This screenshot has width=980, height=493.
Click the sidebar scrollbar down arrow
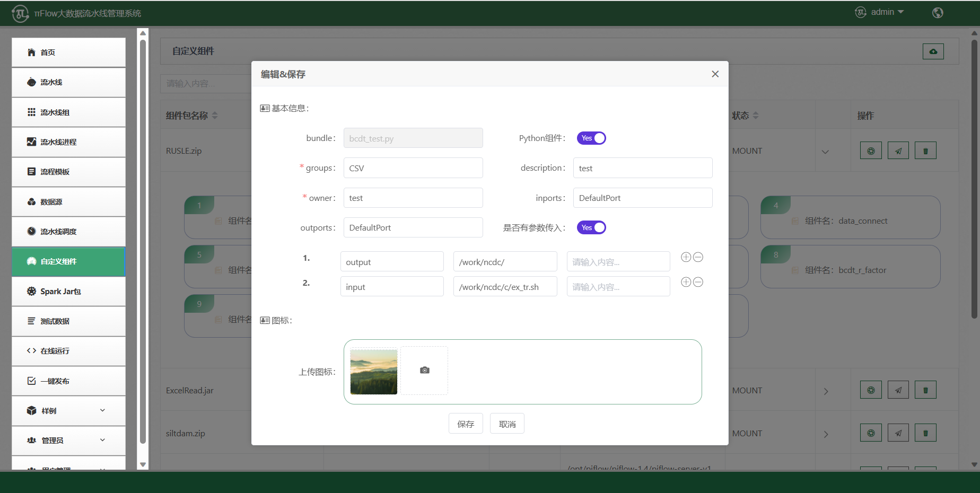point(143,464)
